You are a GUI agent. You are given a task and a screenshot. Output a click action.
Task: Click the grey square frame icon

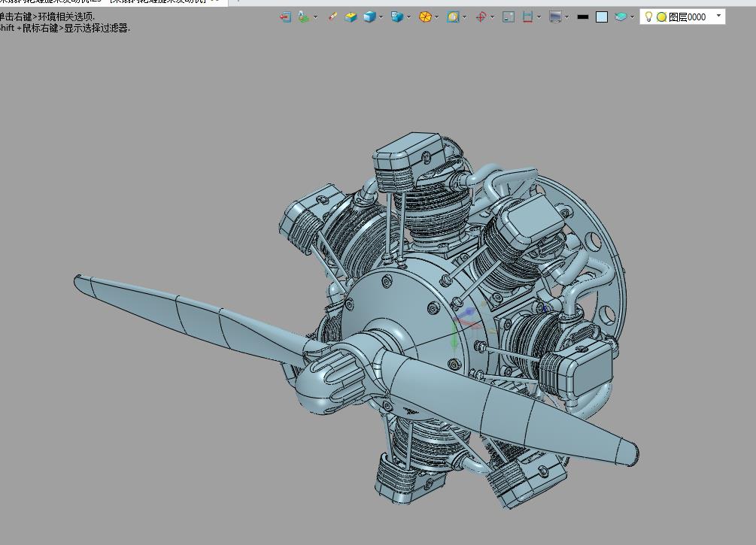(x=509, y=17)
